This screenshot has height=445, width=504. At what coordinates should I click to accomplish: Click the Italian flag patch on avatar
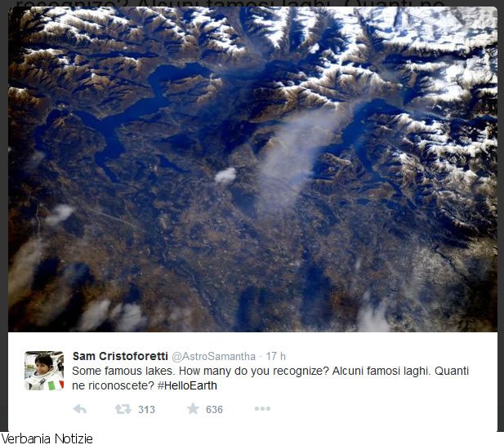pos(56,385)
